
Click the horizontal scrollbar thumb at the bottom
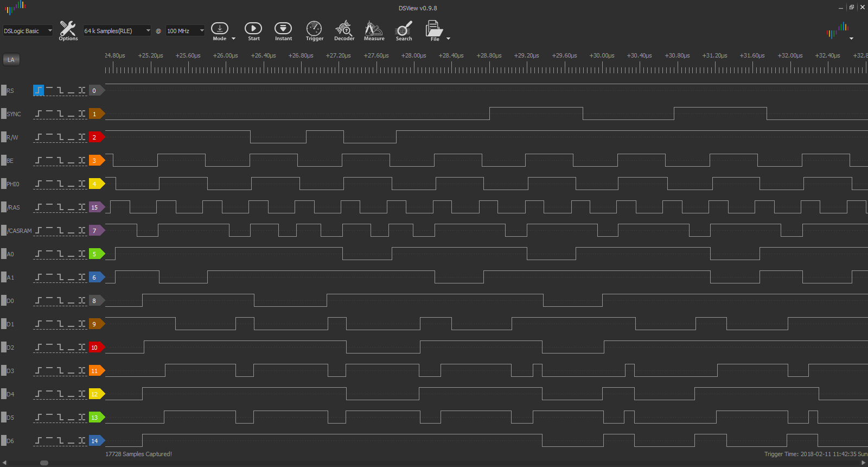(44, 463)
